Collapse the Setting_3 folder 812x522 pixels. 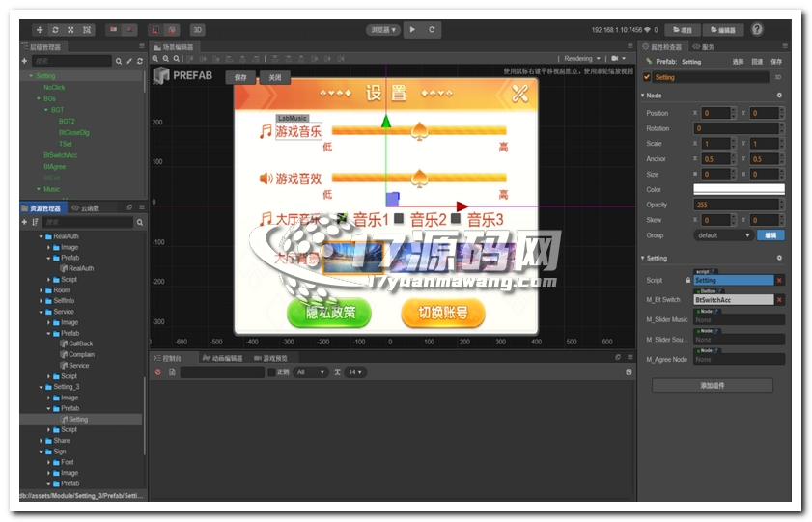41,387
